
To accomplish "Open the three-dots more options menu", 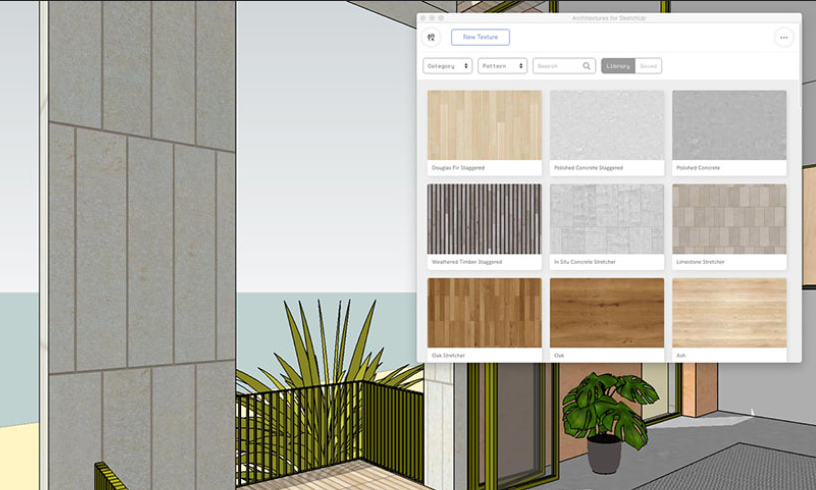I will (x=783, y=37).
